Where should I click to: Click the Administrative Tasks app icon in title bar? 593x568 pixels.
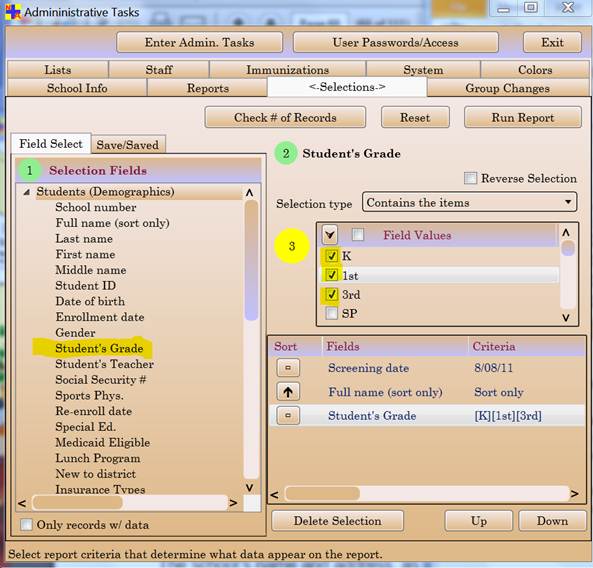pyautogui.click(x=12, y=12)
